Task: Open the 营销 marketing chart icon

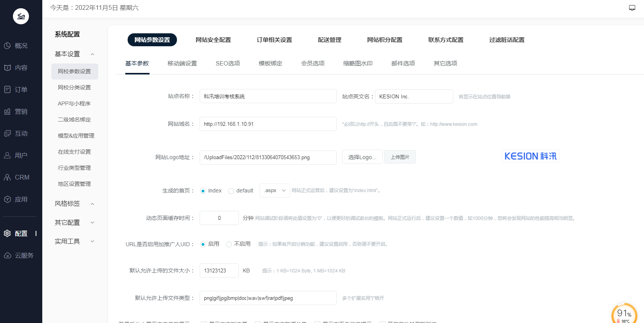Action: (7, 112)
